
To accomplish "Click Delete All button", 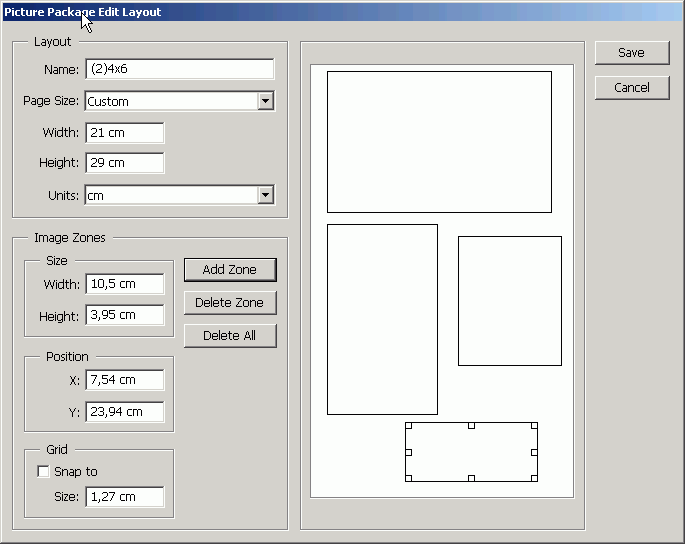I will (230, 336).
